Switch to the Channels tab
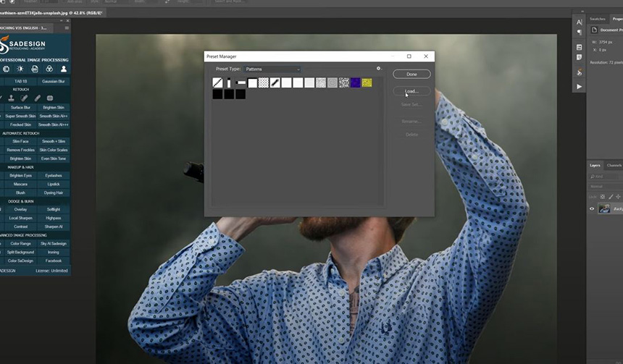Image resolution: width=623 pixels, height=364 pixels. 614,165
